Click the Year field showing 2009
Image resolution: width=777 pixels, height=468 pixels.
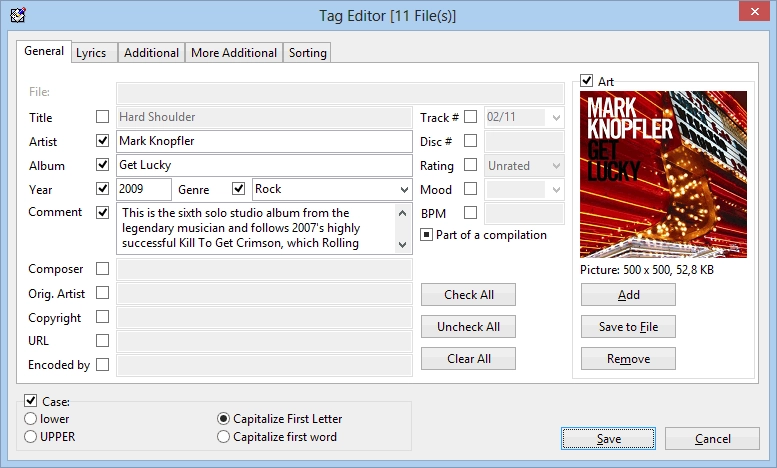(144, 189)
